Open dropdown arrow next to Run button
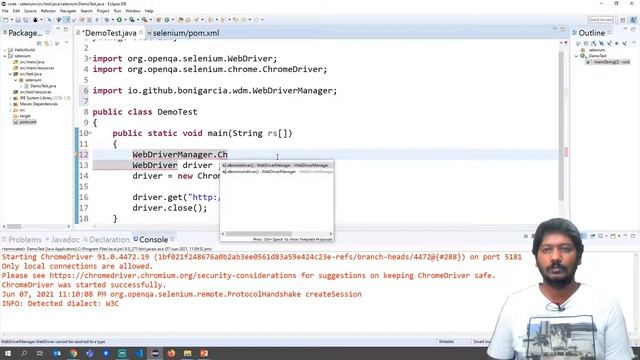 click(125, 20)
